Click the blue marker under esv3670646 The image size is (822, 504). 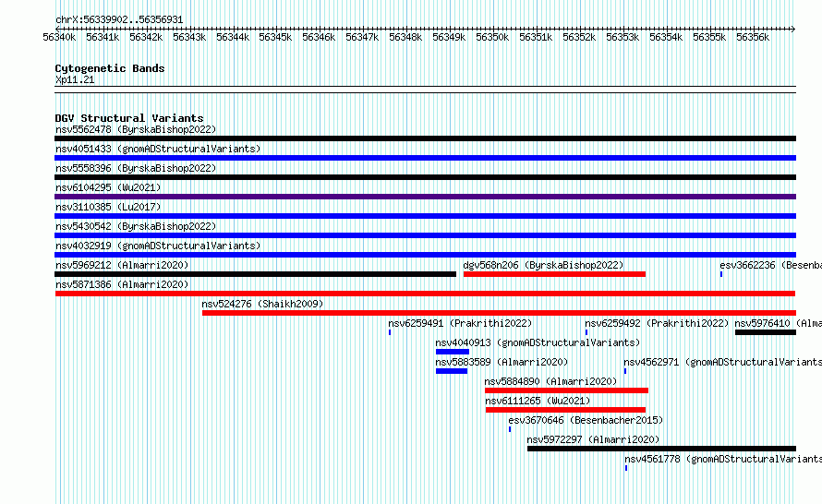click(510, 429)
